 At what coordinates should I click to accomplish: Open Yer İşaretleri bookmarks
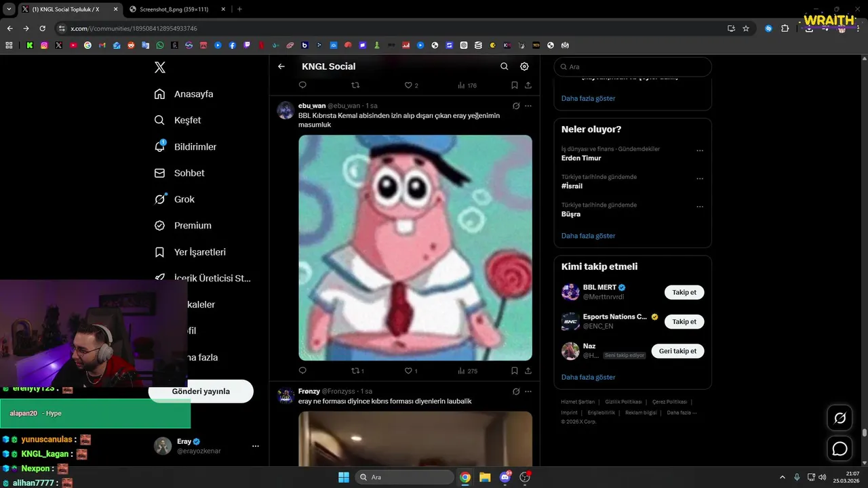click(190, 252)
